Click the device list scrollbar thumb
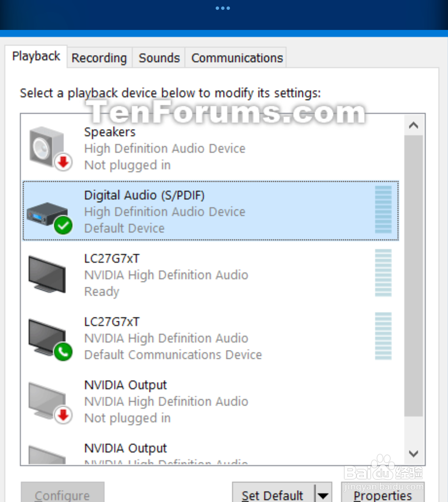 [413, 276]
